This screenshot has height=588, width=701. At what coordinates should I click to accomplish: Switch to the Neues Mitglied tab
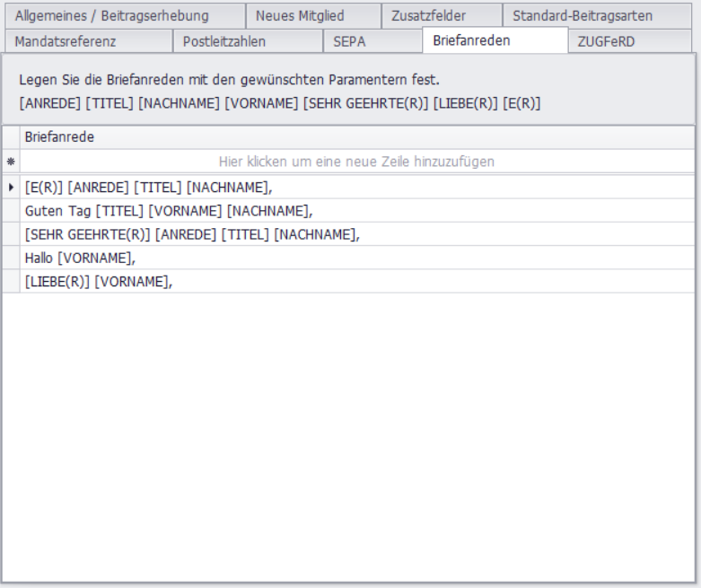coord(300,15)
